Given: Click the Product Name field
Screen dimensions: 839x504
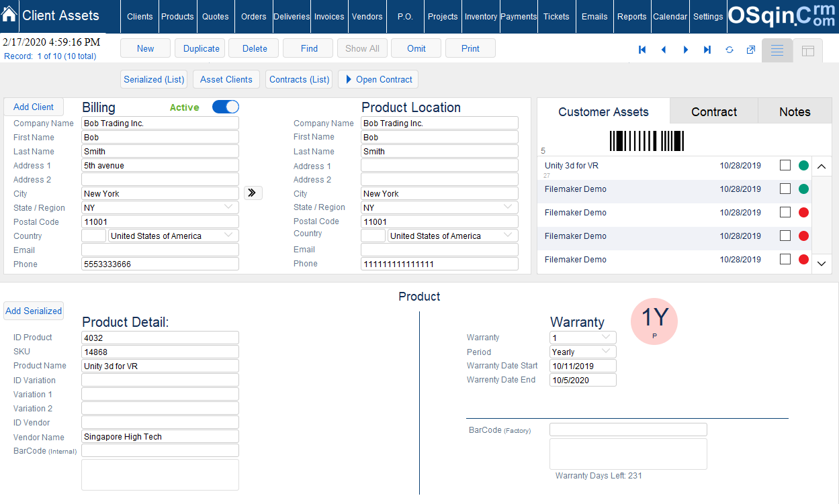Looking at the screenshot, I should click(x=160, y=366).
